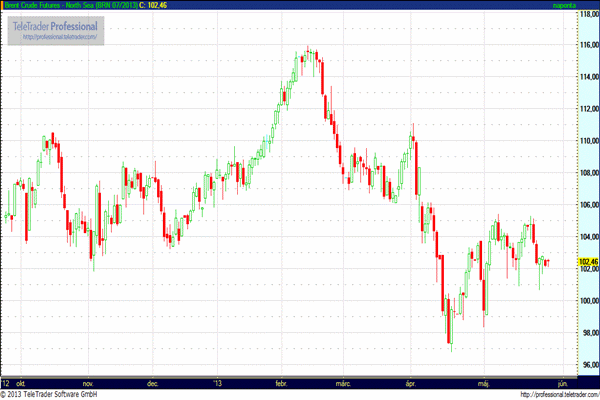Select the 'nov.' month on time axis
The image size is (600, 400).
coord(88,383)
